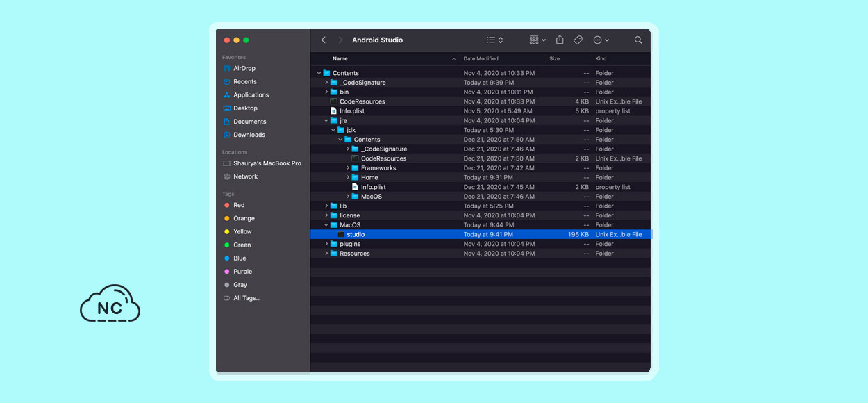The image size is (868, 403).
Task: Open the group-by grid dropdown
Action: [537, 40]
